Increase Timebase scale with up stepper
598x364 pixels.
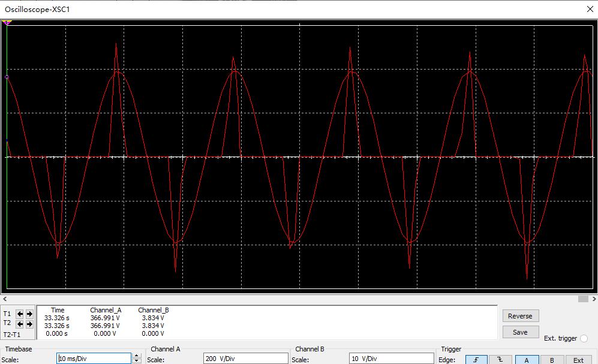[x=137, y=356]
